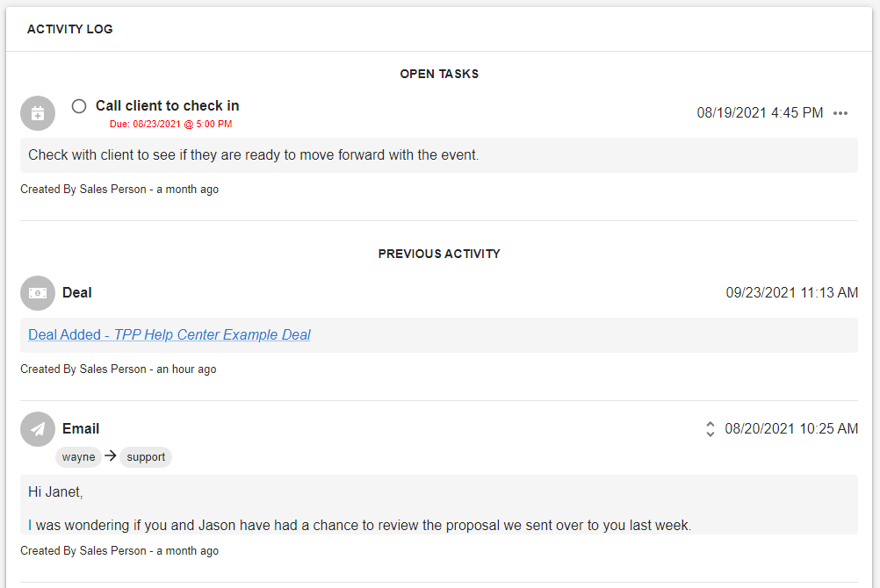Click the Activity Log header

point(70,29)
